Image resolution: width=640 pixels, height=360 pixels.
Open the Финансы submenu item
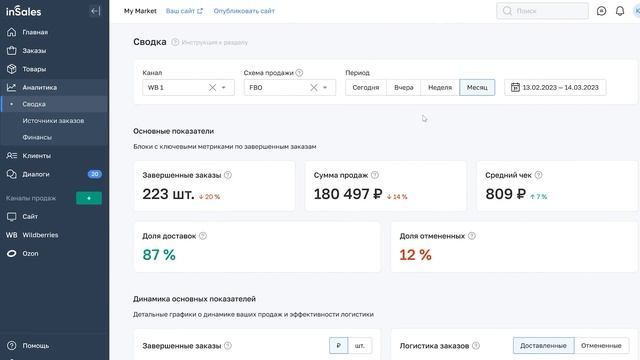coord(37,137)
